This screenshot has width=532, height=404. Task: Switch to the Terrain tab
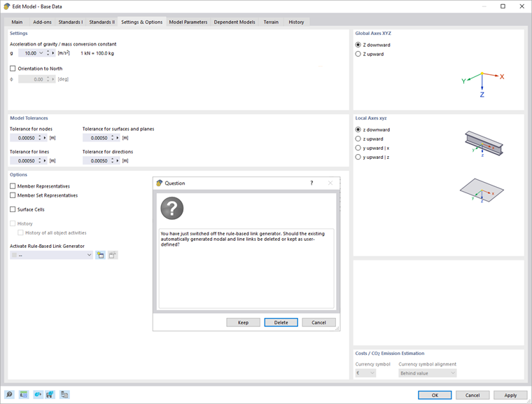tap(271, 22)
